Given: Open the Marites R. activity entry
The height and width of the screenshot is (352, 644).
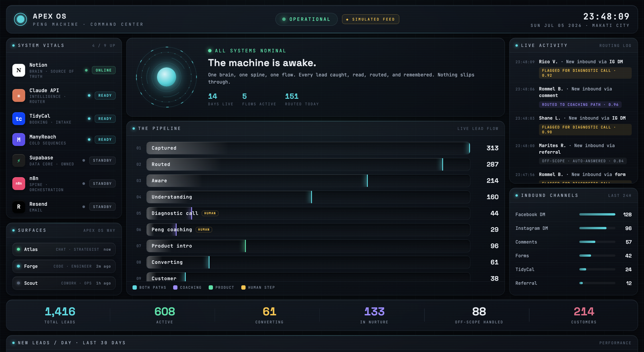Looking at the screenshot, I should point(573,154).
